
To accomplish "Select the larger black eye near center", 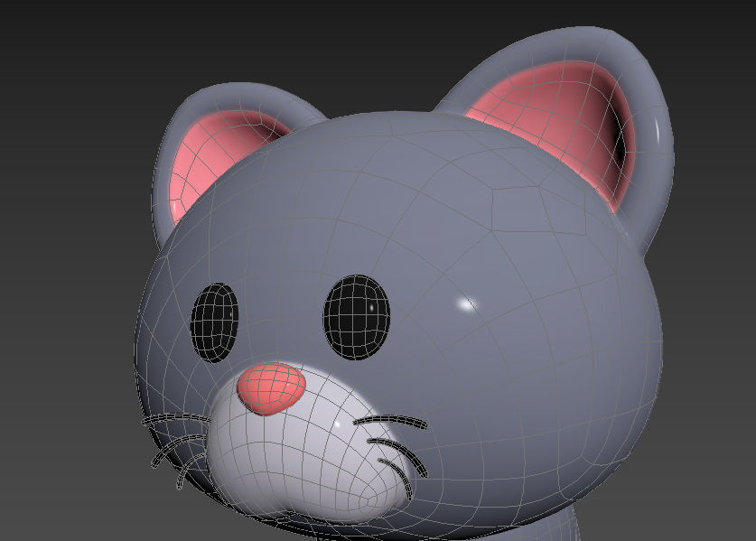I will pyautogui.click(x=356, y=318).
